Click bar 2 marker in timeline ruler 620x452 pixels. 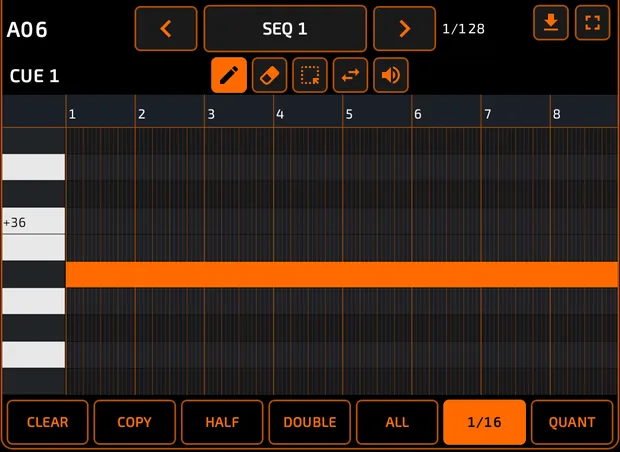142,114
